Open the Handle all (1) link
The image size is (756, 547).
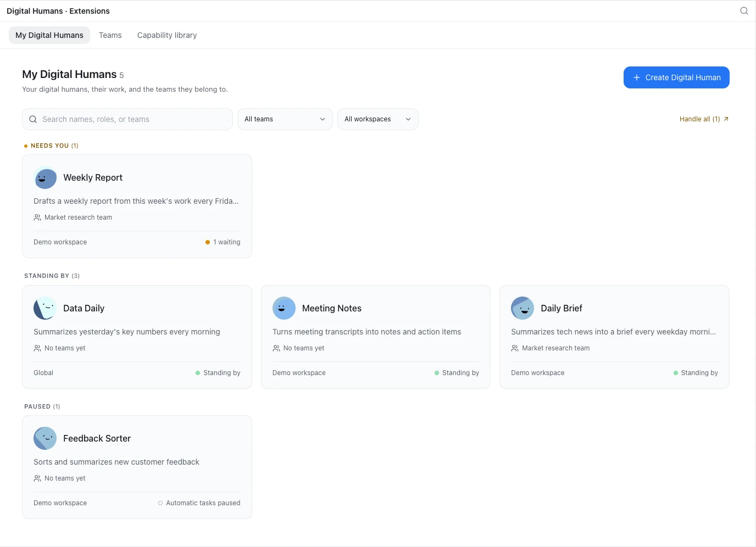point(704,119)
